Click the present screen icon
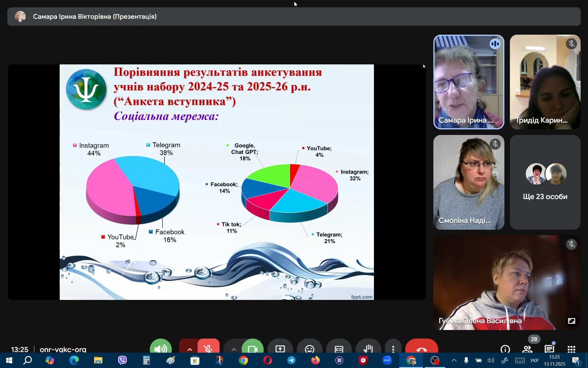This screenshot has height=368, width=588. (x=280, y=349)
